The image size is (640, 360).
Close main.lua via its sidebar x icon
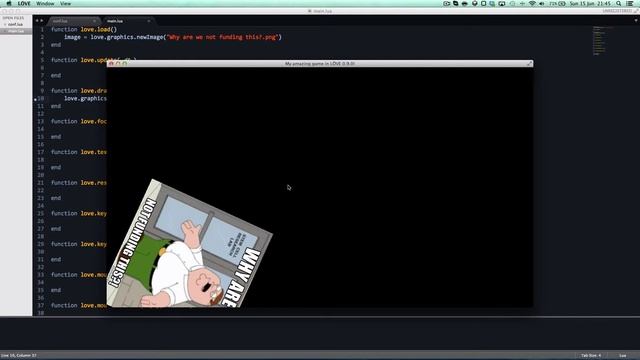click(x=5, y=31)
